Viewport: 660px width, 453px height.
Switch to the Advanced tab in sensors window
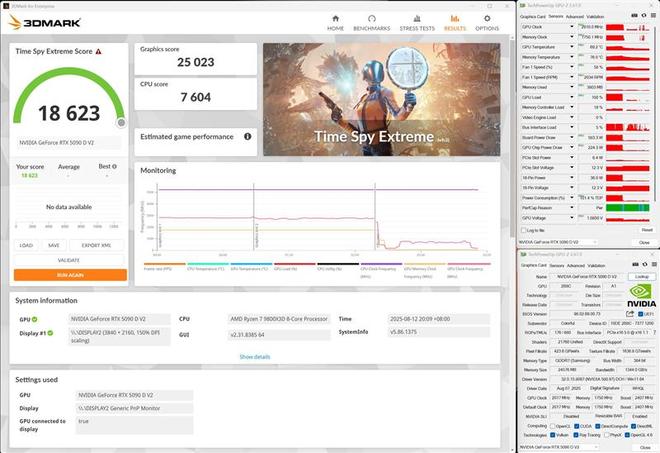575,16
